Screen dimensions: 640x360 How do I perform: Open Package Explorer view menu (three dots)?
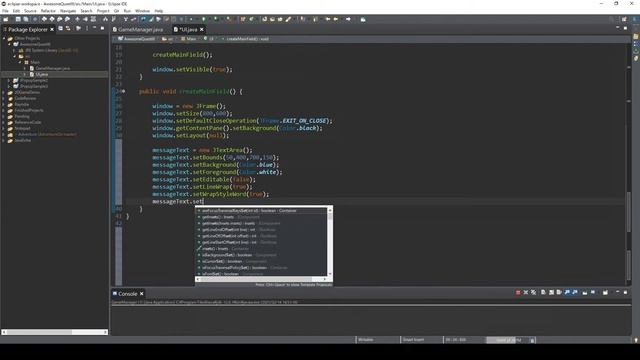click(87, 29)
